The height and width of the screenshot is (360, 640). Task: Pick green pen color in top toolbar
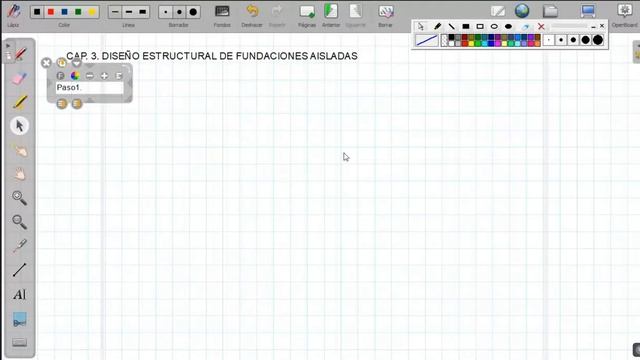point(78,12)
